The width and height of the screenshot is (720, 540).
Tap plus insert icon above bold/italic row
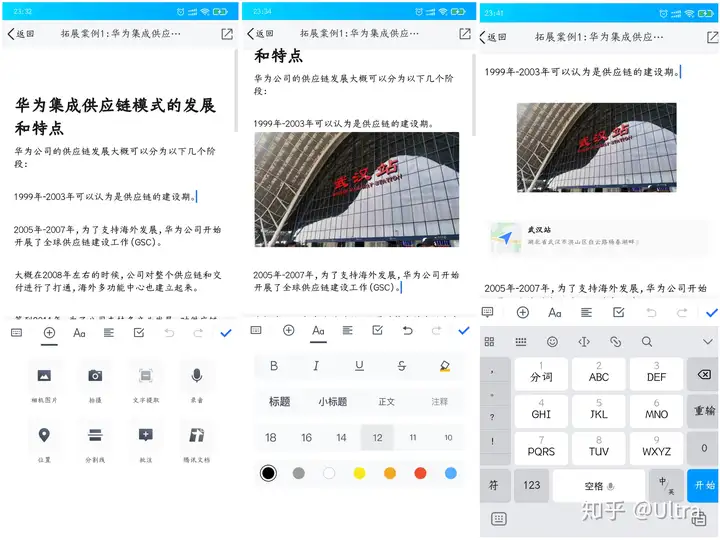pos(288,330)
